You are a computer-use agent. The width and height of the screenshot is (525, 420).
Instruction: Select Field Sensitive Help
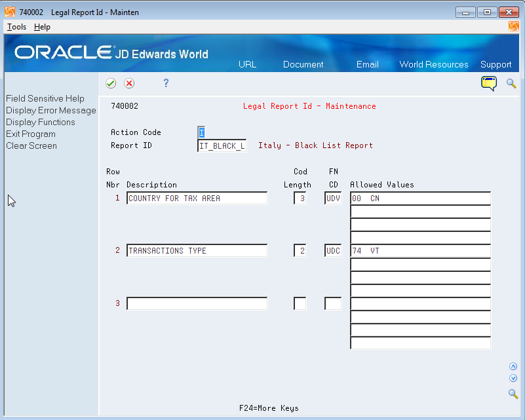pyautogui.click(x=45, y=98)
